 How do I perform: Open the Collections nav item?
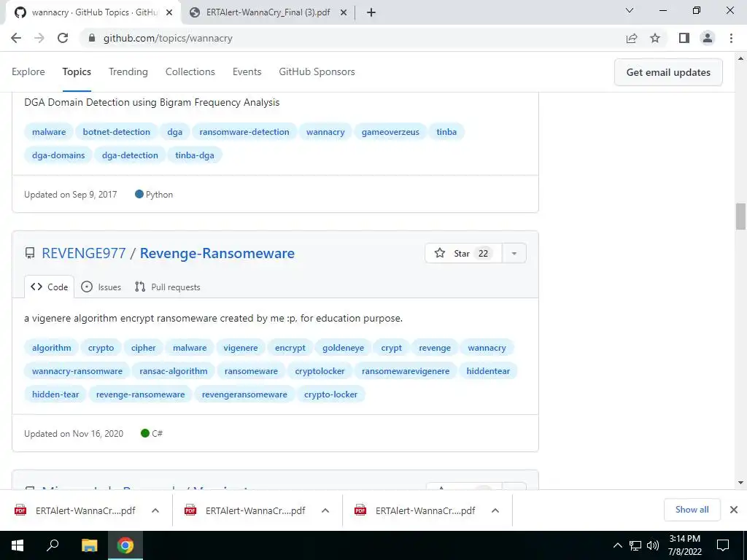pyautogui.click(x=190, y=72)
